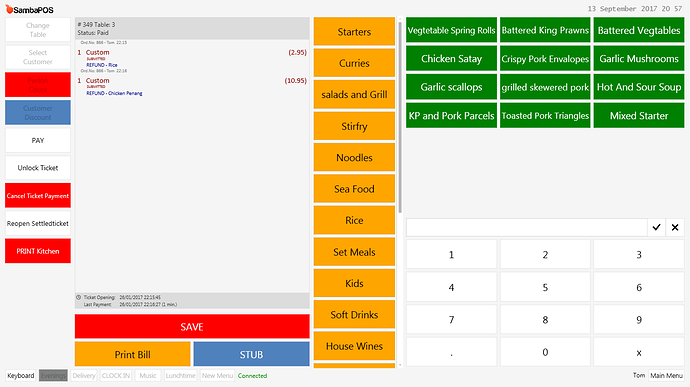This screenshot has height=387, width=690.
Task: Tap numpad key 0
Action: coord(545,352)
